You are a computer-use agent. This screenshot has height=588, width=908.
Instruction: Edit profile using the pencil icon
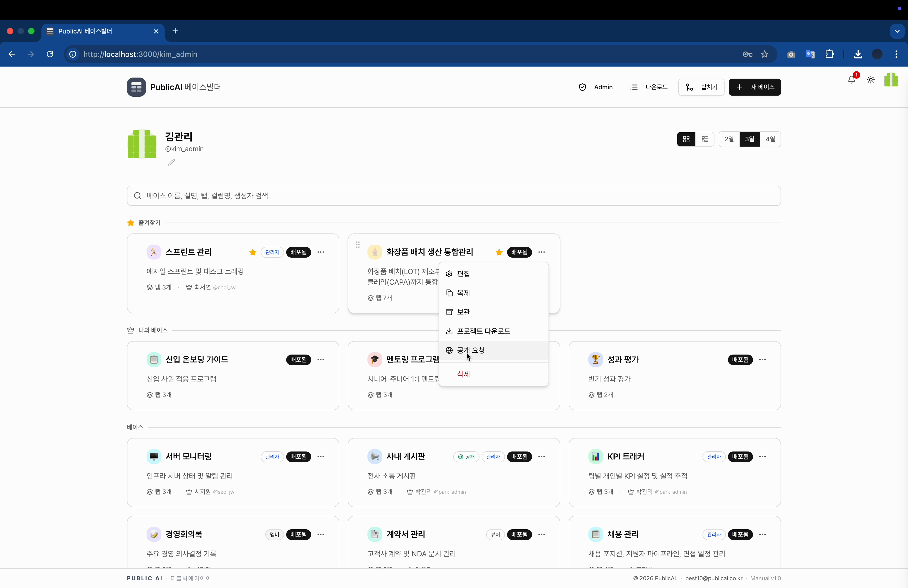point(171,162)
